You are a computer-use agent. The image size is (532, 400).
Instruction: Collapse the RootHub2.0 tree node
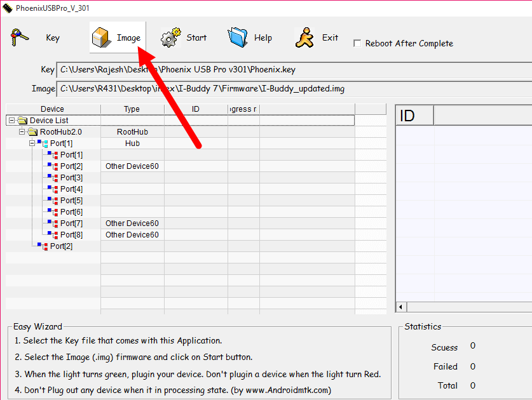(22, 132)
